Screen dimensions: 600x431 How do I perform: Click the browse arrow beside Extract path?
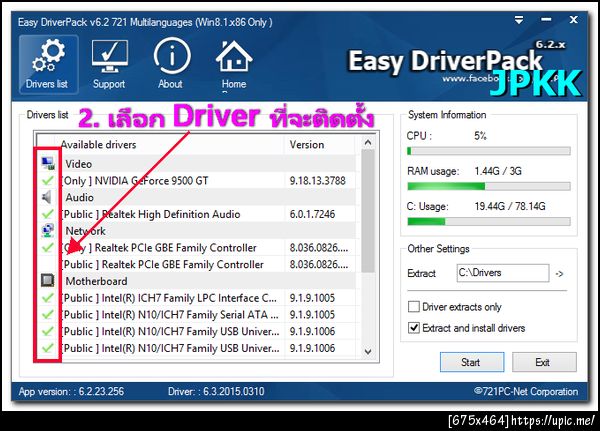point(559,274)
